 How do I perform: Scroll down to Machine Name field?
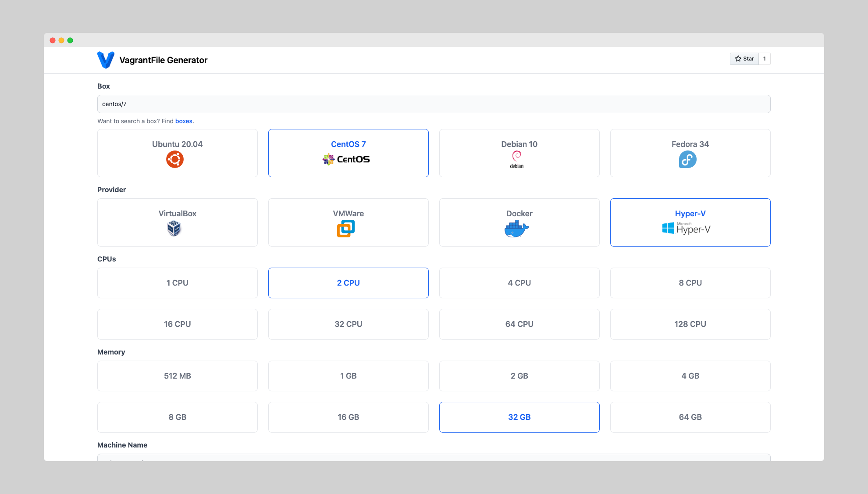pos(434,460)
